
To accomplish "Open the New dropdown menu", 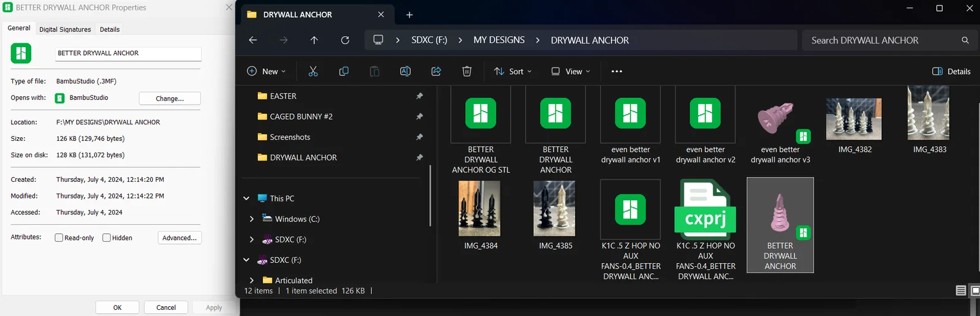I will [x=266, y=71].
